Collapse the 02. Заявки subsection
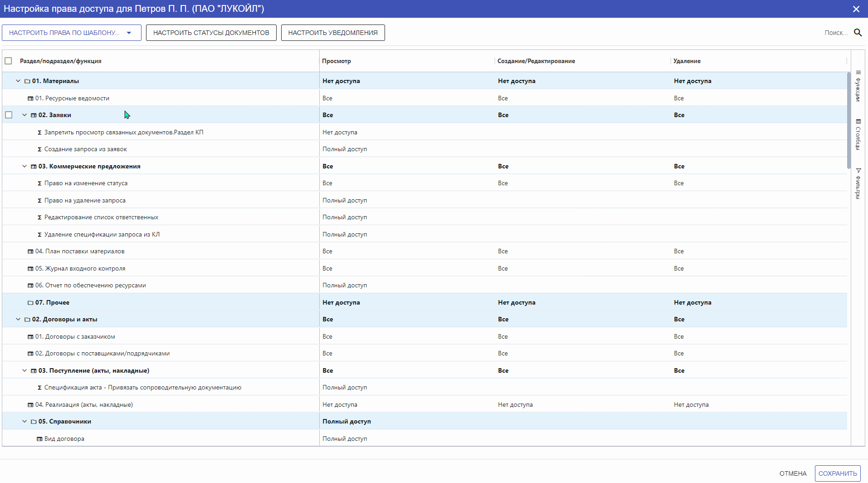Viewport: 868px width, 483px height. tap(24, 115)
